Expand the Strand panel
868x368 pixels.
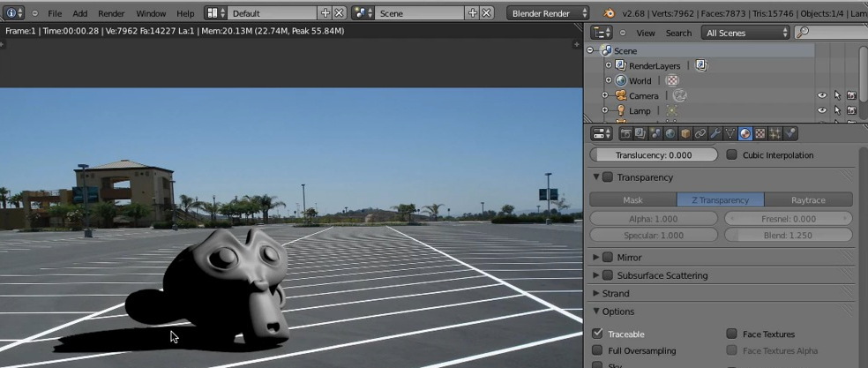596,293
